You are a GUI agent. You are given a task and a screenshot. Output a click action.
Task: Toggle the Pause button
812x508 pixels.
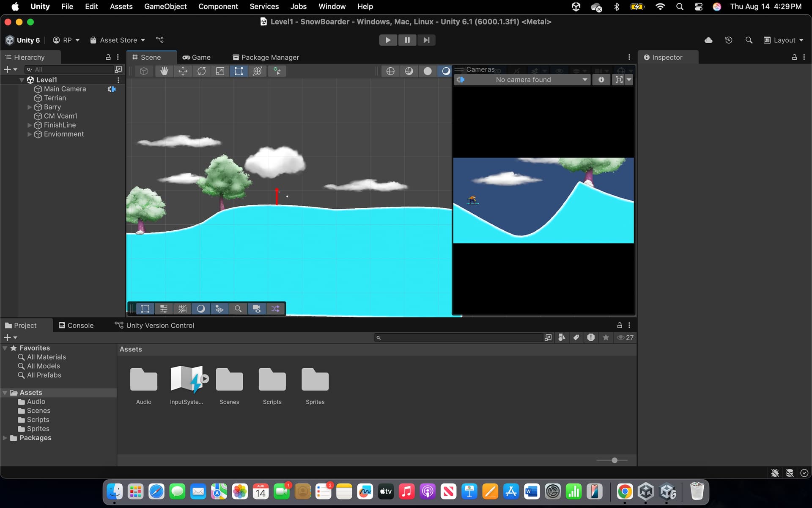pyautogui.click(x=407, y=40)
